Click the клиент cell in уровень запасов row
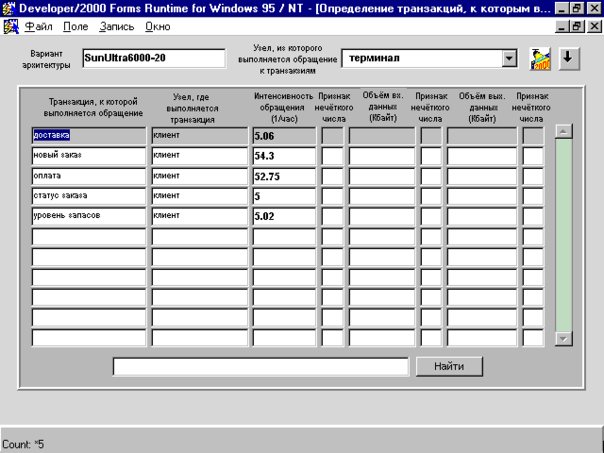Image resolution: width=604 pixels, height=453 pixels. point(200,216)
